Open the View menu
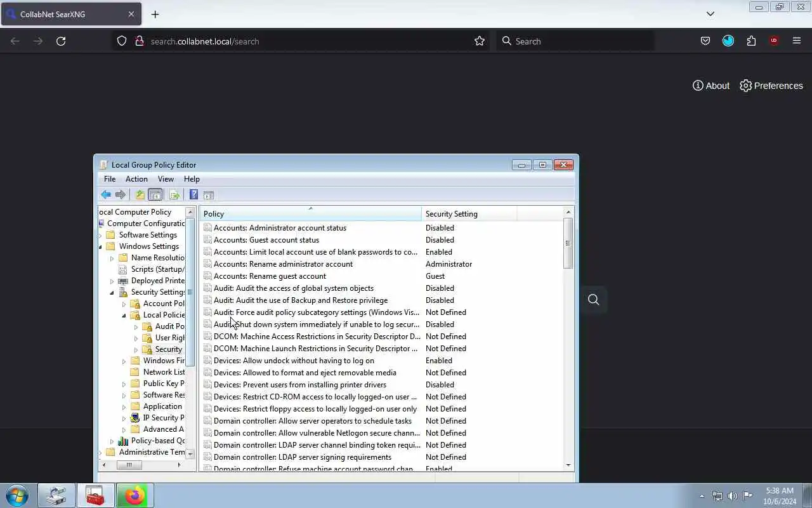The height and width of the screenshot is (508, 812). coord(166,179)
